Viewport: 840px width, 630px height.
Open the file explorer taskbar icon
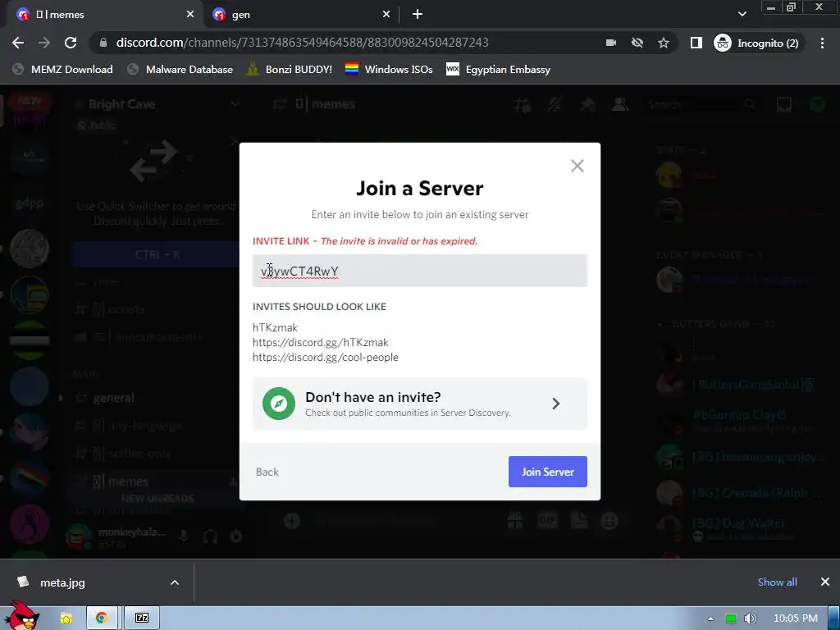[x=66, y=619]
